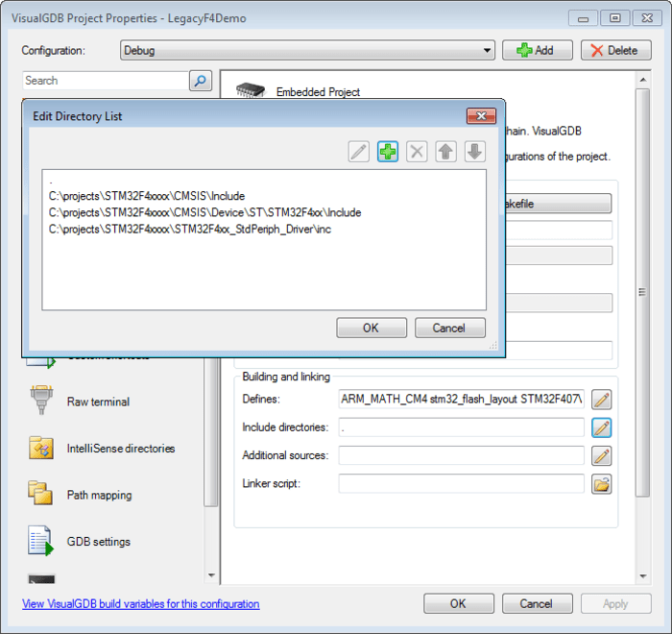
Task: Close the Edit Directory List dialog
Action: coord(481,116)
